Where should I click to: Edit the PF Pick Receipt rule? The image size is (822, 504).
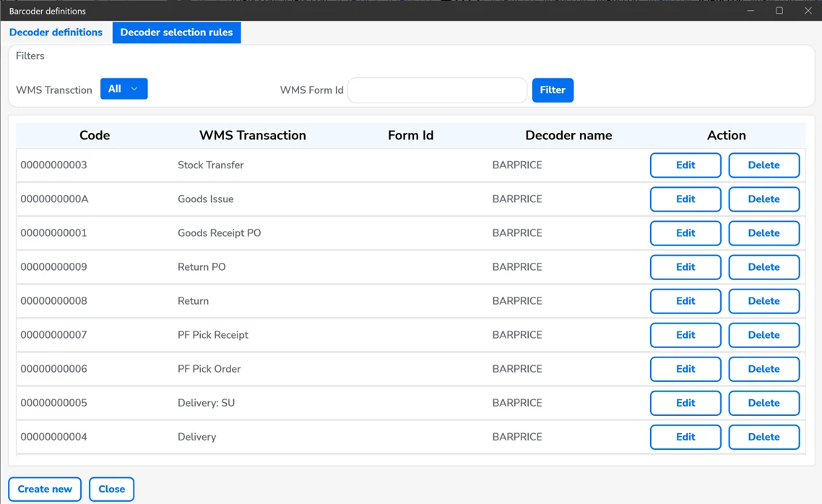click(685, 335)
